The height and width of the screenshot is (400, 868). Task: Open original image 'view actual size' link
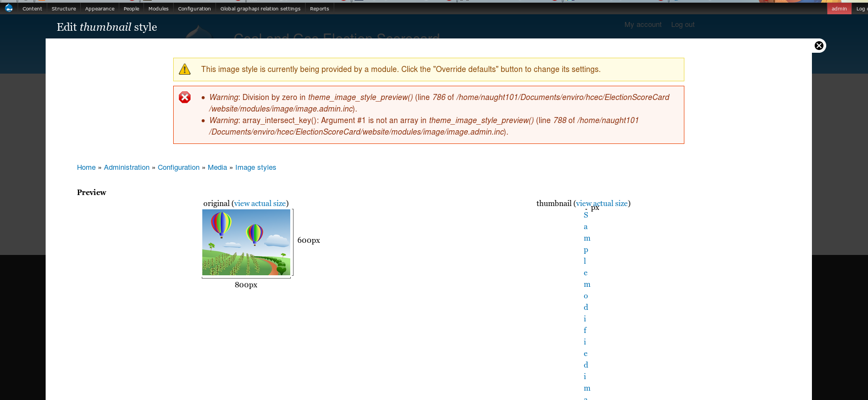260,203
